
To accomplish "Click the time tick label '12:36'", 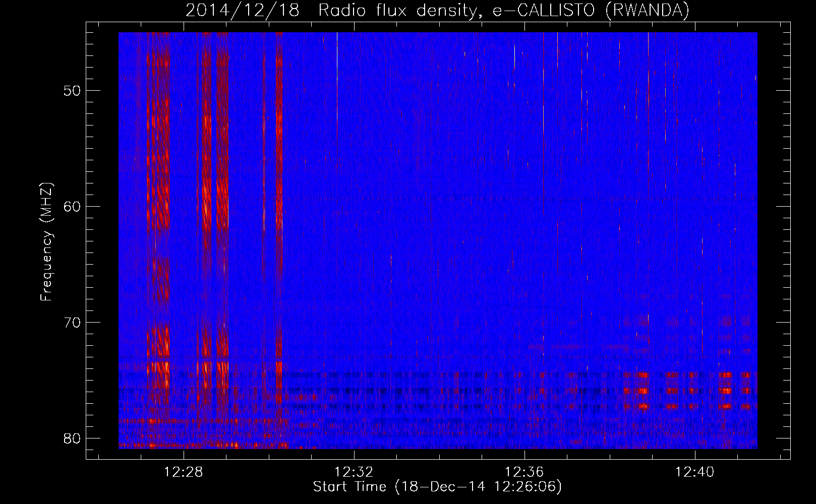I will 524,472.
